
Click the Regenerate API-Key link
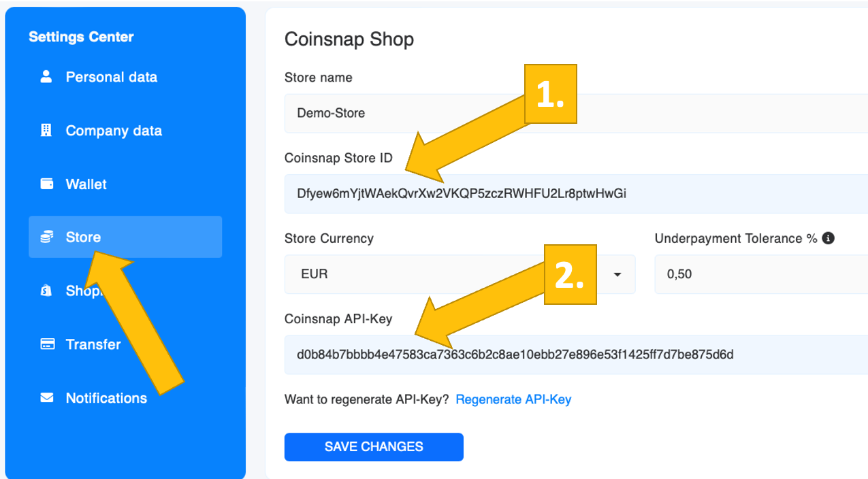(513, 399)
